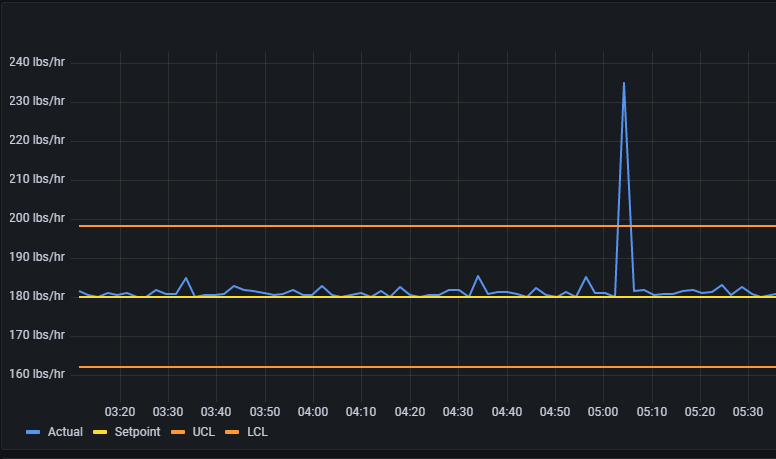Click the 04:40 time axis label
The height and width of the screenshot is (459, 776).
click(x=507, y=412)
